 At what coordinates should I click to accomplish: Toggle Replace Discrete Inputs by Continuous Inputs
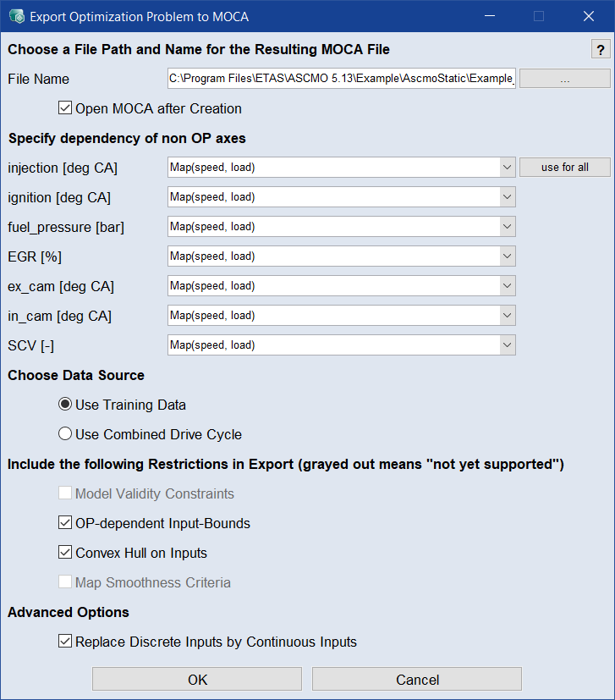tap(65, 642)
